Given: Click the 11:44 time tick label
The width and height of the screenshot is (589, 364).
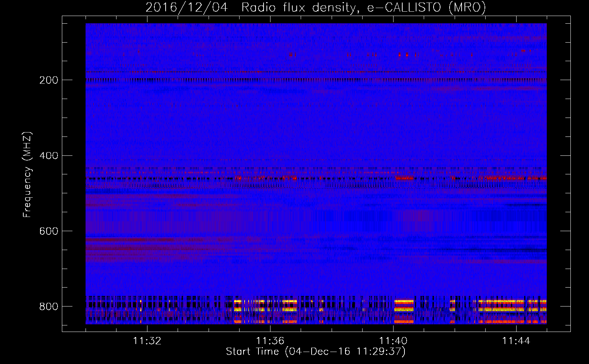Looking at the screenshot, I should (516, 341).
